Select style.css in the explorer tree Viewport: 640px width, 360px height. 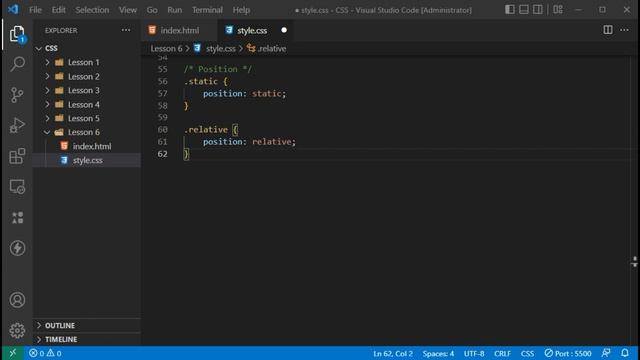87,160
